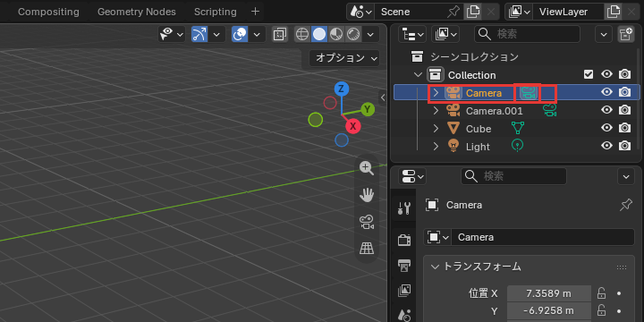Create a new scene with copy icon
This screenshot has height=322, width=644.
[x=473, y=12]
